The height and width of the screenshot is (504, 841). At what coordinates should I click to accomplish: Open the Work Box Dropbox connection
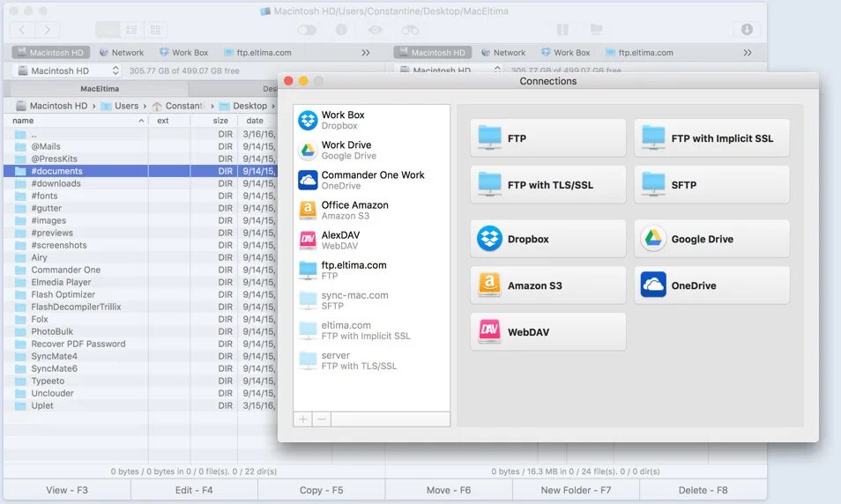tap(371, 120)
